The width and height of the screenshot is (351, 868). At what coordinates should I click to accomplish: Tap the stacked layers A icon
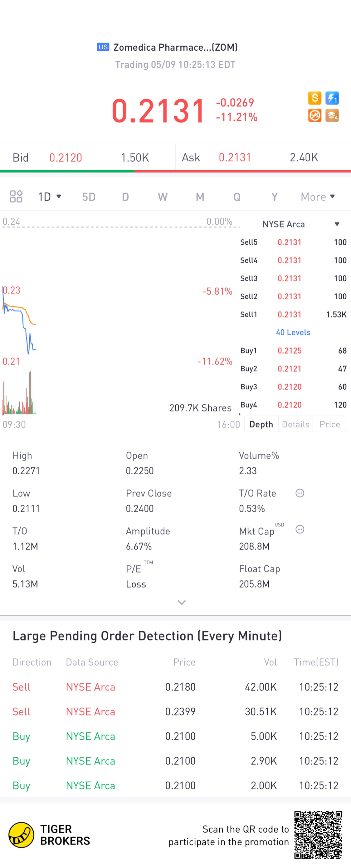click(332, 116)
